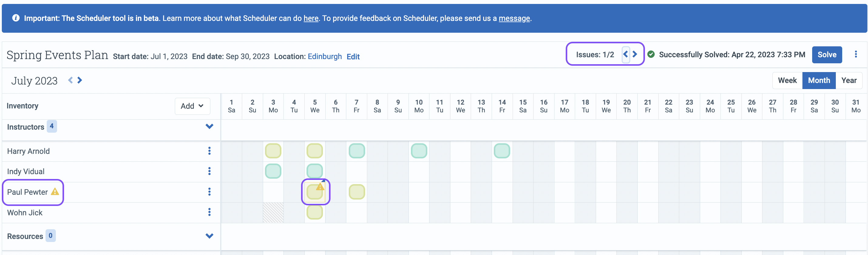Open the 'here' link in banner
The image size is (868, 255).
pyautogui.click(x=311, y=18)
